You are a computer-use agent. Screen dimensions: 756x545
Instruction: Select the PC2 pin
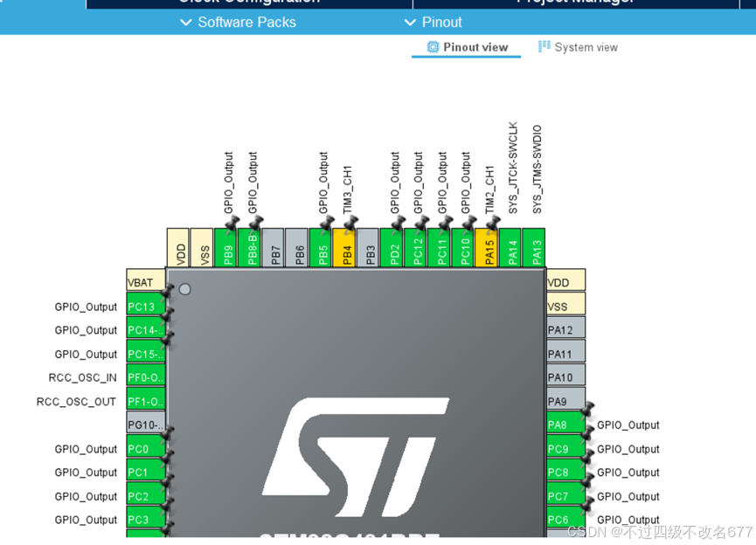pos(146,493)
